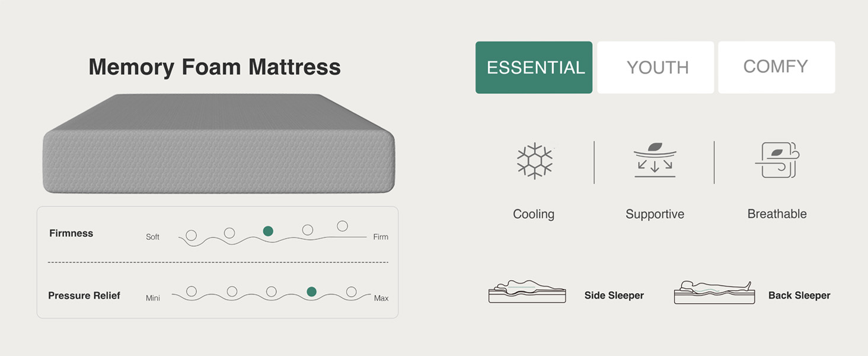Open the COMFY tab

point(776,67)
